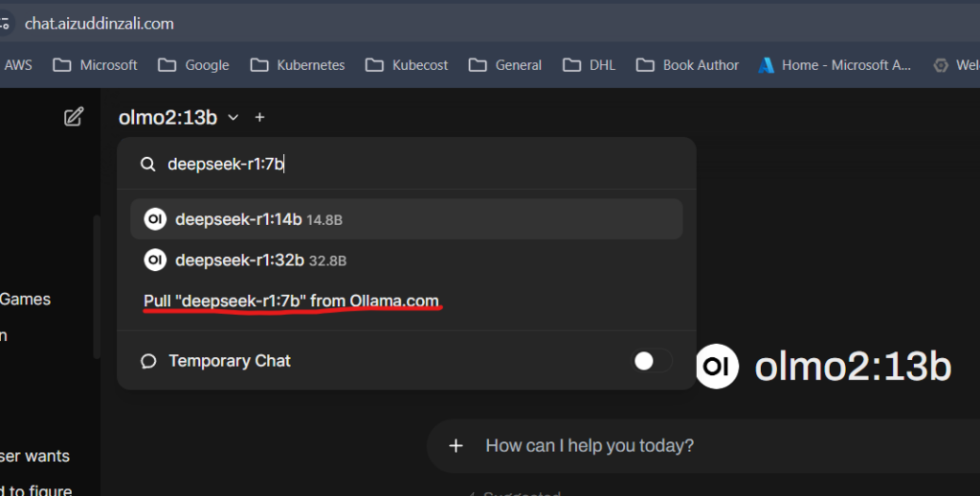Viewport: 980px width, 496px height.
Task: Click the large olmo2:13b heading text
Action: [853, 367]
